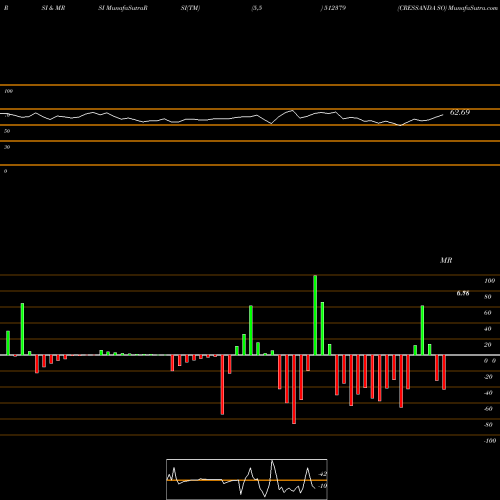Screen dimensions: 500x500
Task: Open the mini overview chart thumbnail at the bottom
Action: 247,479
